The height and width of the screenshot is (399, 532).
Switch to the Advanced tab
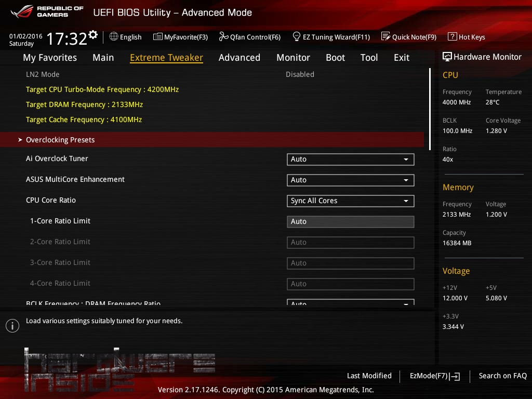click(239, 58)
